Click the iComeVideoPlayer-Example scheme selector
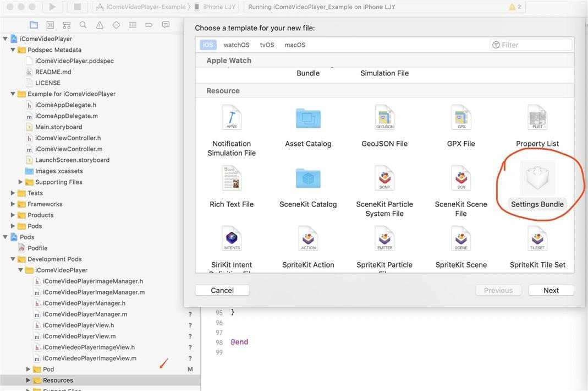The width and height of the screenshot is (588, 391). [140, 7]
